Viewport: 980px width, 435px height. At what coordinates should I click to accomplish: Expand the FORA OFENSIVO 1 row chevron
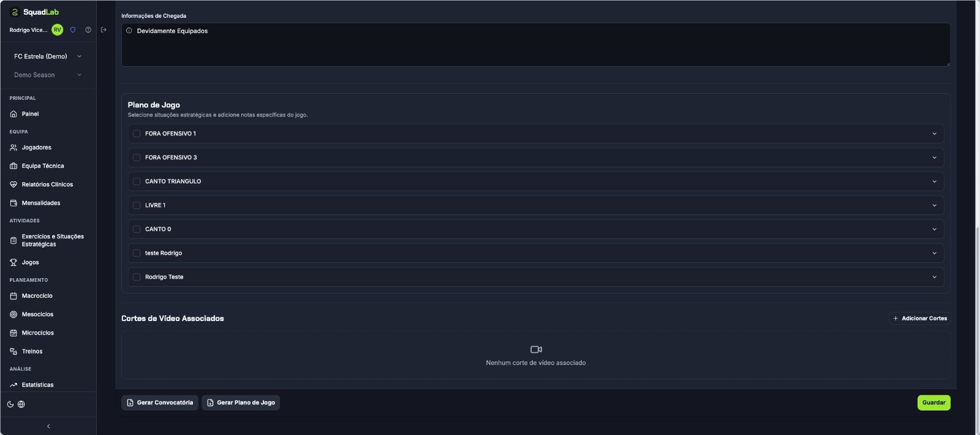[934, 134]
